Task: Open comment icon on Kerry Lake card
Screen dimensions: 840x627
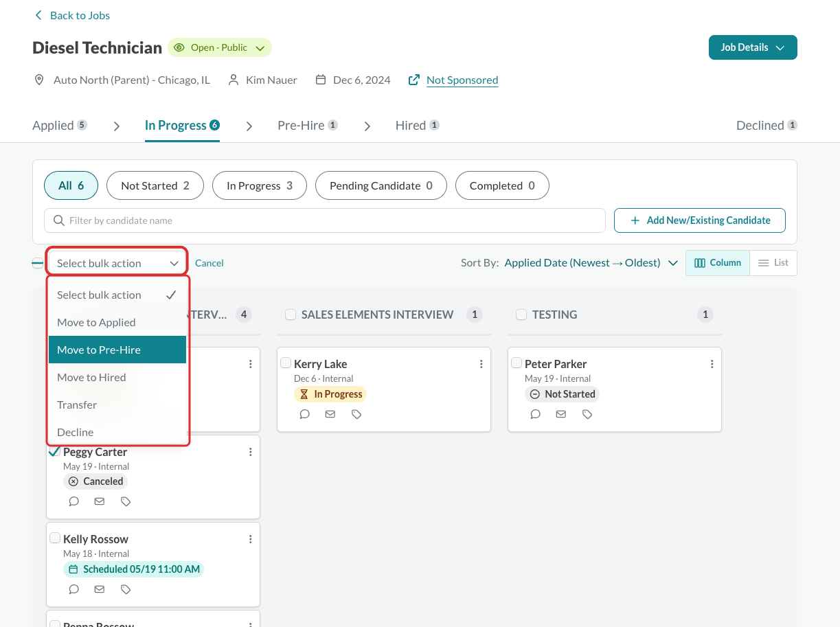Action: (305, 414)
